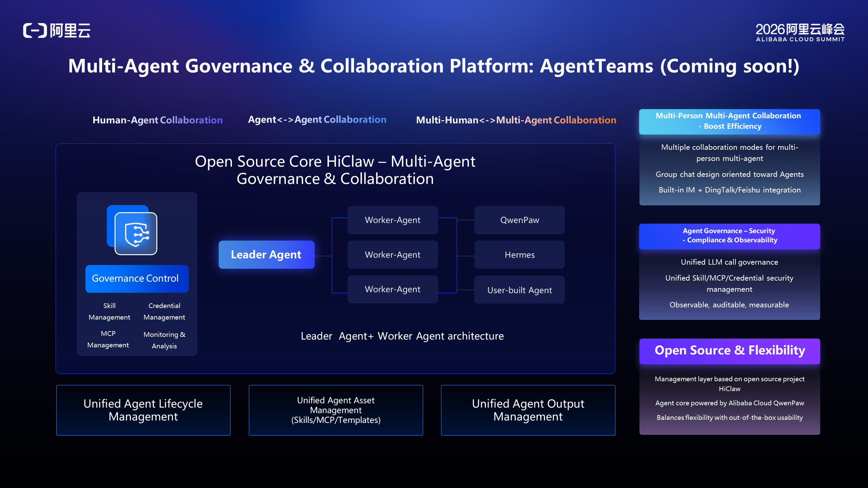Click the Monitoring & Analysis label

pos(164,340)
